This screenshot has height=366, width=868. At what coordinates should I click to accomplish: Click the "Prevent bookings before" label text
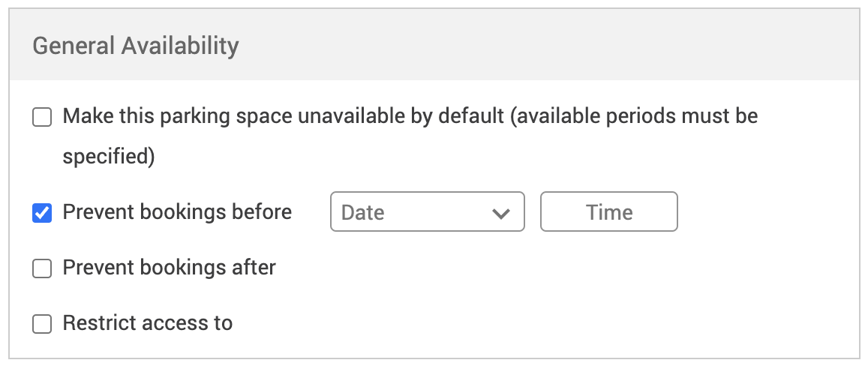pos(177,212)
